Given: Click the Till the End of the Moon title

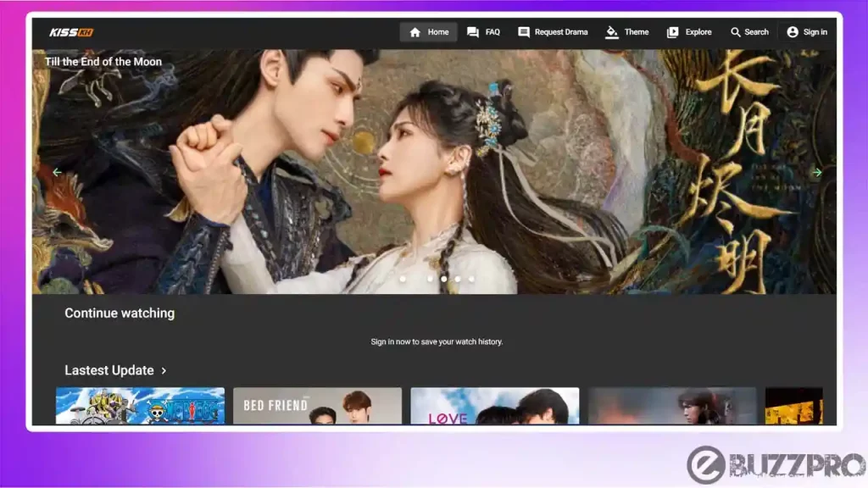Looking at the screenshot, I should pos(103,62).
